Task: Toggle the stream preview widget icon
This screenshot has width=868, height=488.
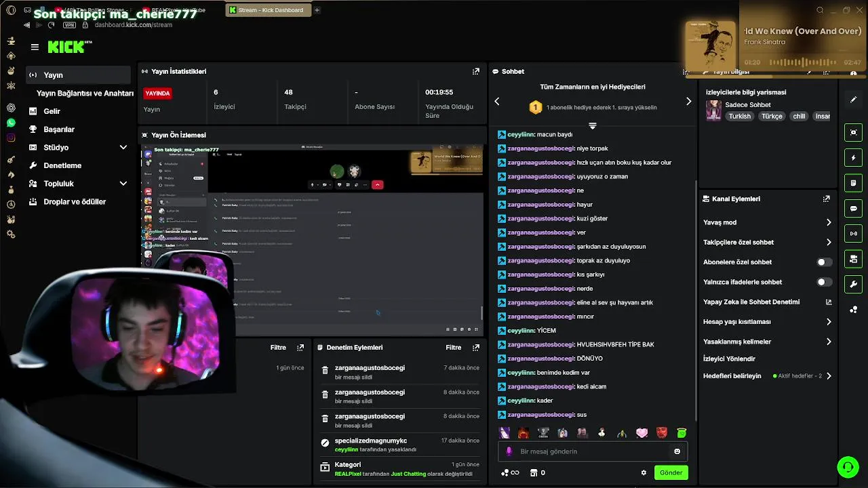Action: (x=854, y=132)
